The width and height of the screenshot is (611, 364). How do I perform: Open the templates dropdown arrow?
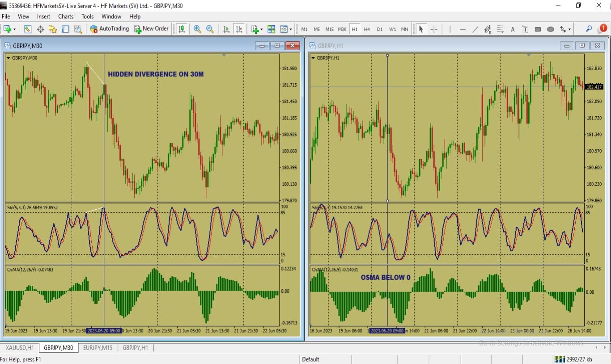(291, 30)
